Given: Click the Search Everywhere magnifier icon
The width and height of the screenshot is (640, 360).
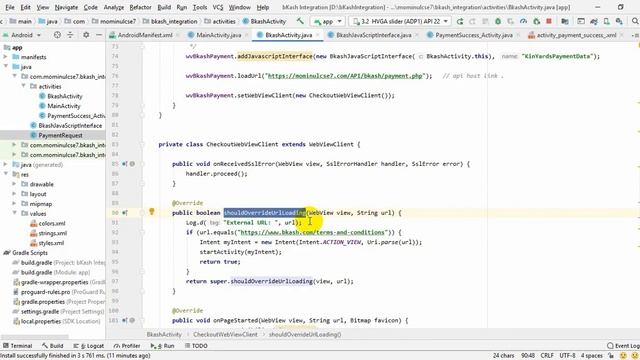Looking at the screenshot, I should click(635, 21).
